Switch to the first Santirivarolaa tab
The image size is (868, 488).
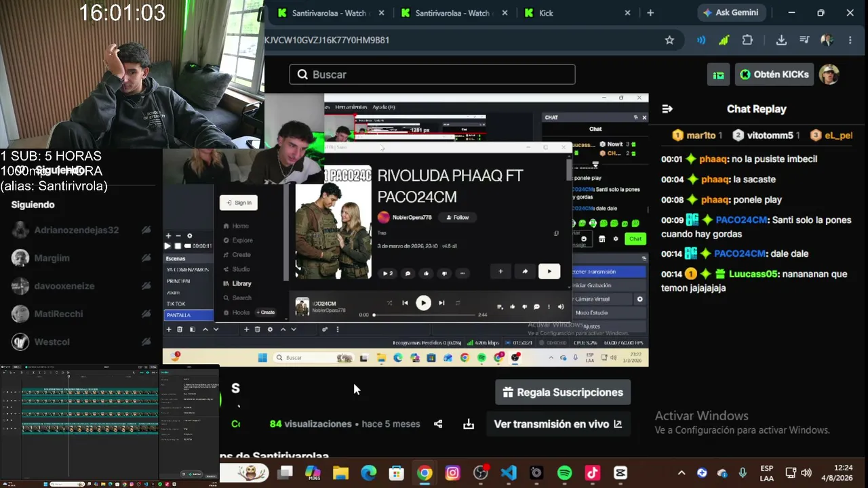(x=328, y=13)
